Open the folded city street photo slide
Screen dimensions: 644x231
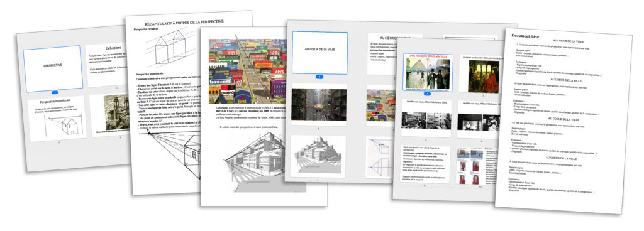point(319,105)
